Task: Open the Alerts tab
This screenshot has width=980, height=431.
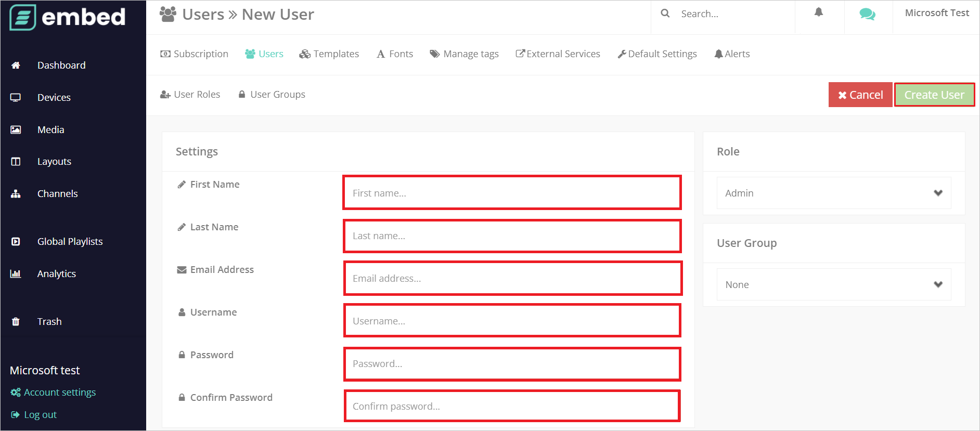Action: [732, 54]
